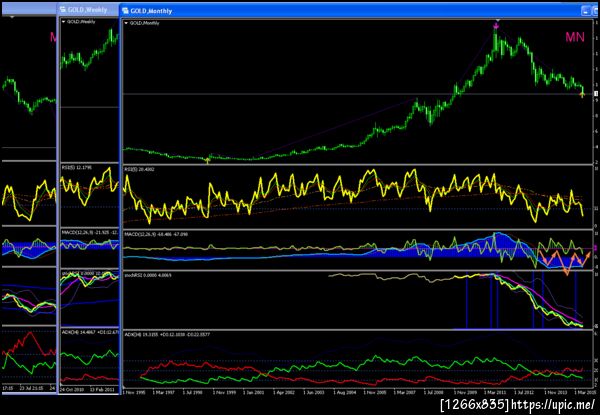This screenshot has width=600, height=415.
Task: Click the chart icon in GOLD,Weekly title bar
Action: (63, 10)
